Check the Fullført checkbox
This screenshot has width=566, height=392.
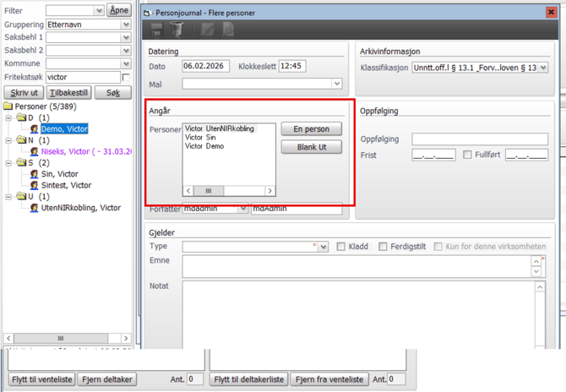[x=468, y=155]
